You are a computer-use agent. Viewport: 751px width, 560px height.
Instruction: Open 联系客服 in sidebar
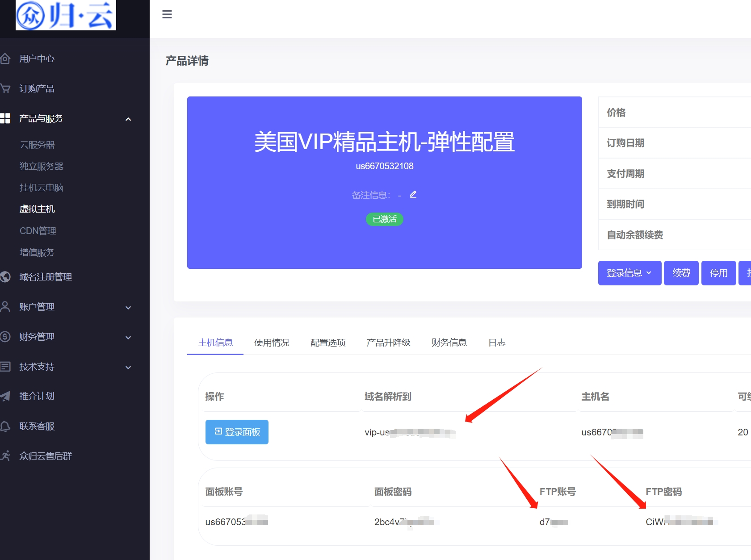[37, 426]
